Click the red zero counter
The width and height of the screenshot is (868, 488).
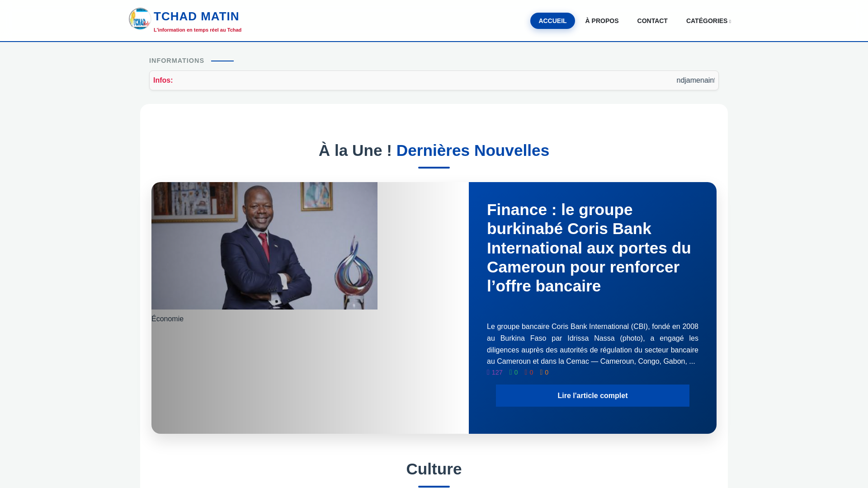pos(529,373)
